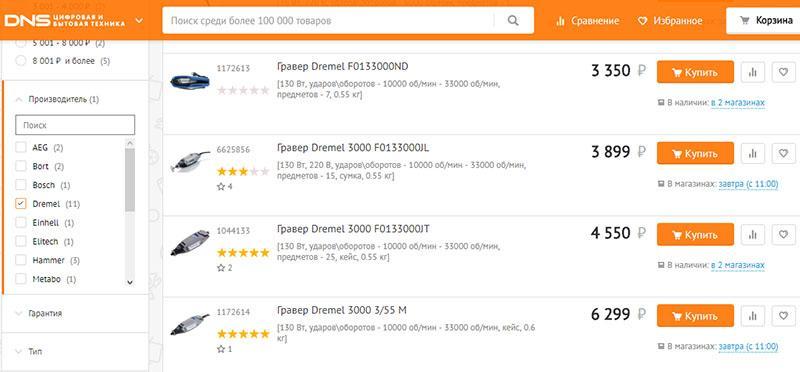This screenshot has height=372, width=800.
Task: Uncheck the Dremel manufacturer checkbox
Action: tap(21, 204)
